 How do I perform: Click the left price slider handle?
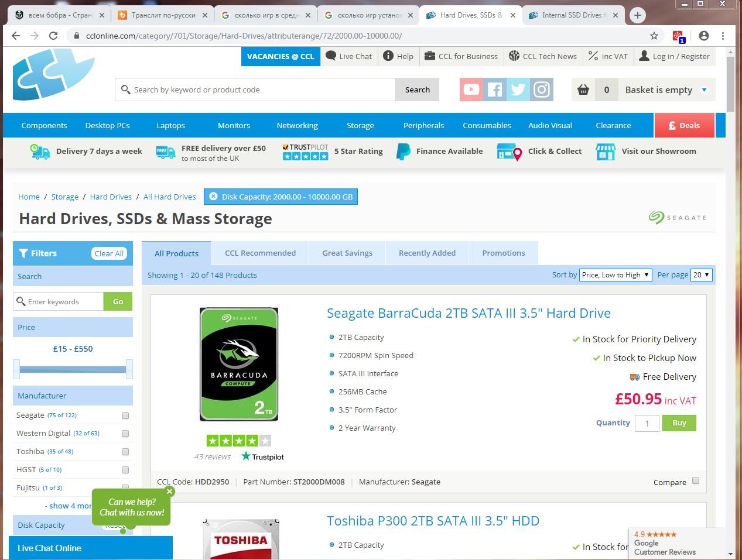tap(16, 369)
